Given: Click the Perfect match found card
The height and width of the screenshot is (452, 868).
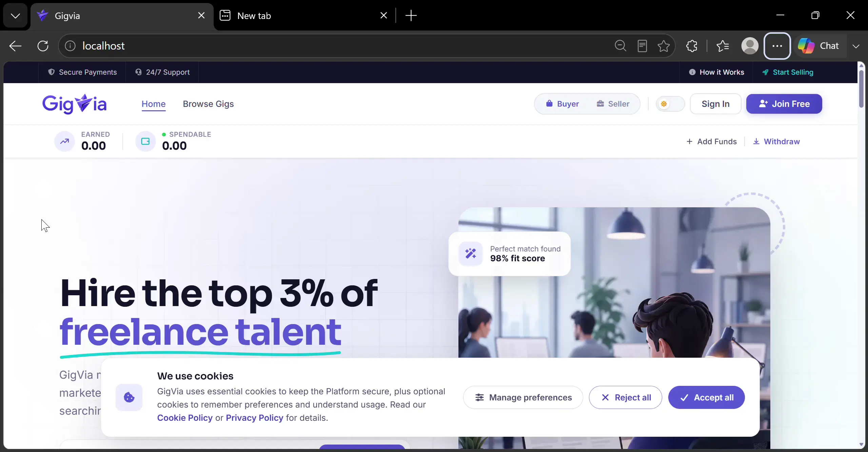Looking at the screenshot, I should pos(510,254).
